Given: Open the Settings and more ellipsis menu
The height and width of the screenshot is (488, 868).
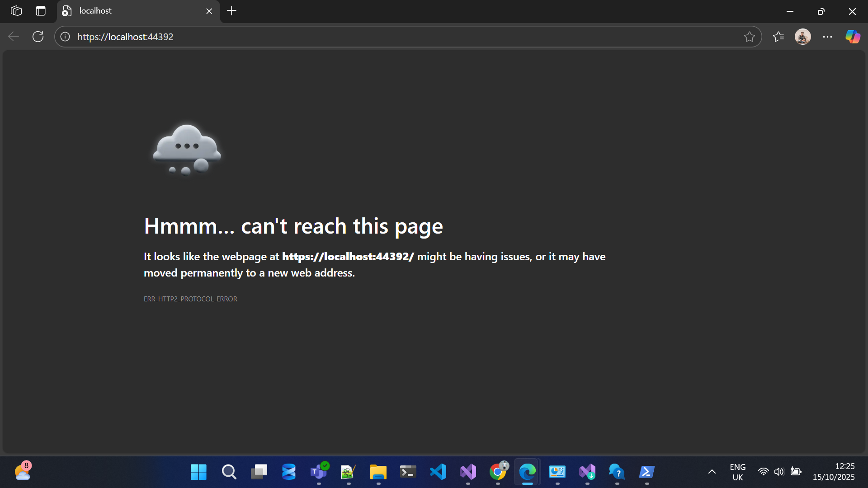Looking at the screenshot, I should click(x=827, y=37).
